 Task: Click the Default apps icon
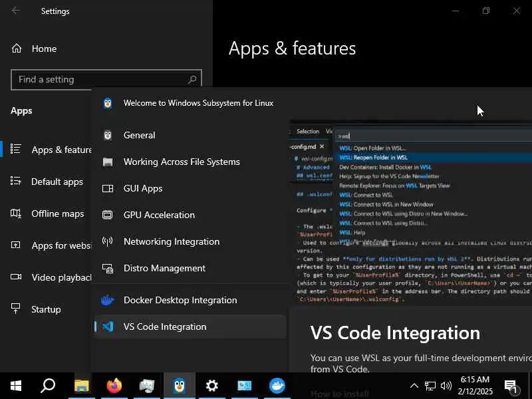[x=15, y=181]
